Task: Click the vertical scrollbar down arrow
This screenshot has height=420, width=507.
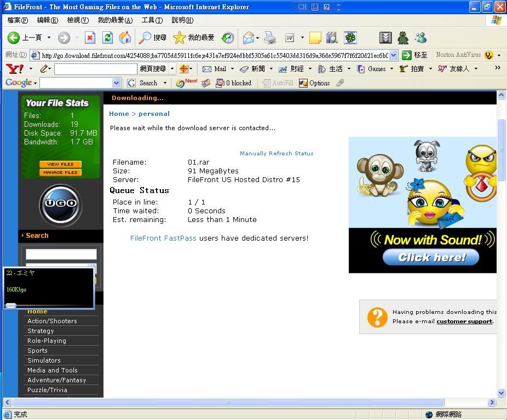Action: 501,393
